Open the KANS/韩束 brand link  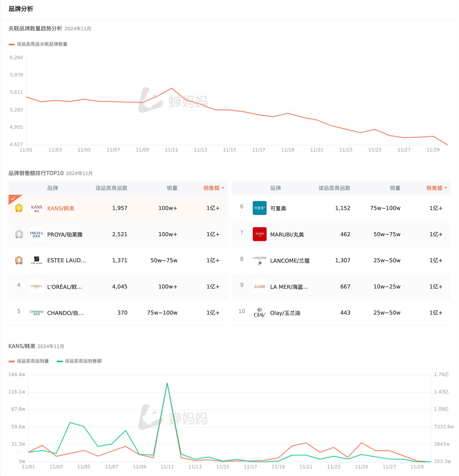pyautogui.click(x=61, y=208)
